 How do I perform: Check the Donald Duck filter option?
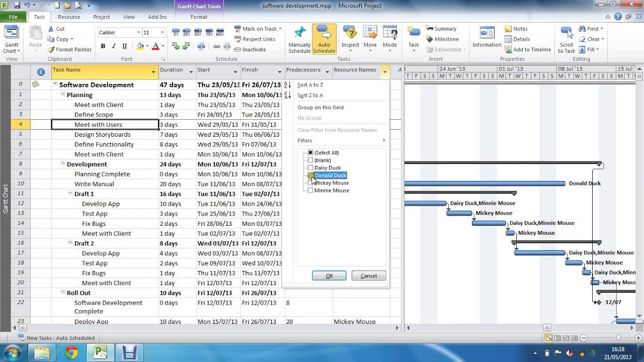click(x=310, y=175)
